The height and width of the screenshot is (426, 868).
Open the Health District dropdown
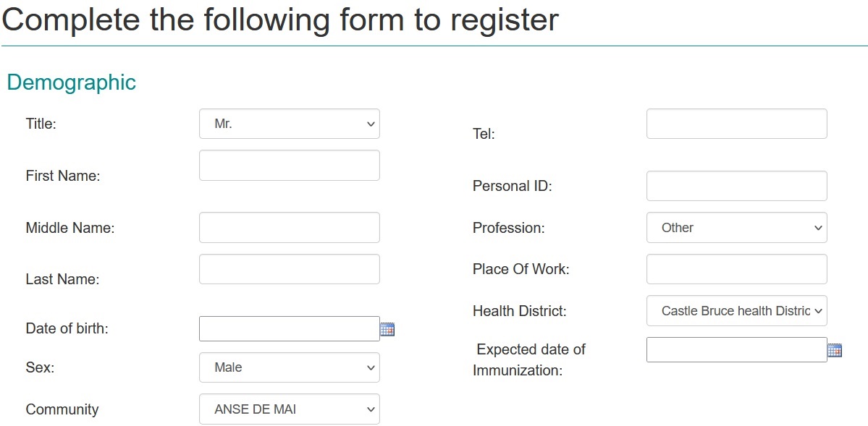(x=736, y=311)
